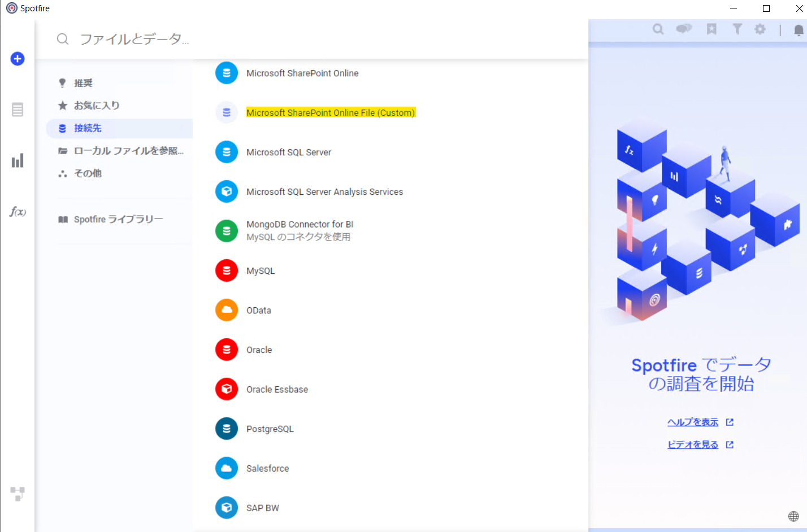
Task: Open the Spotfire ライブラリー entry
Action: (x=119, y=219)
